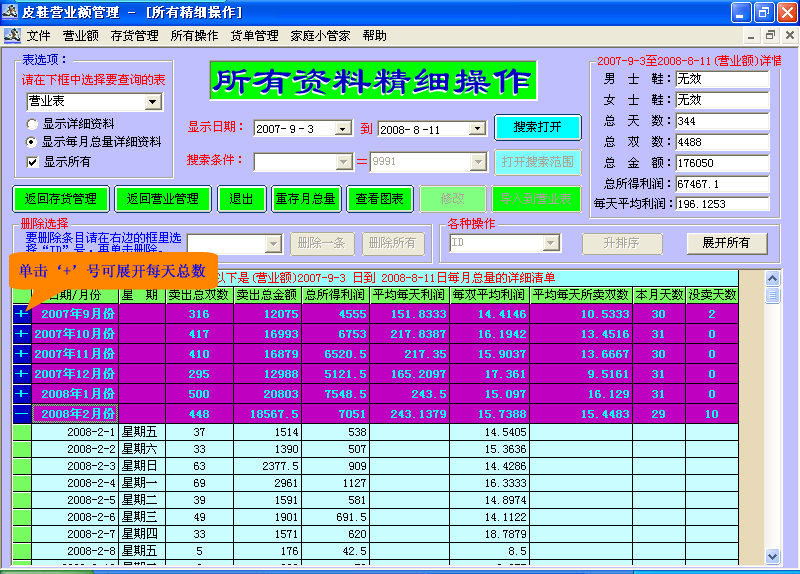
Task: Click the 女士鞋 value field
Action: click(x=722, y=100)
